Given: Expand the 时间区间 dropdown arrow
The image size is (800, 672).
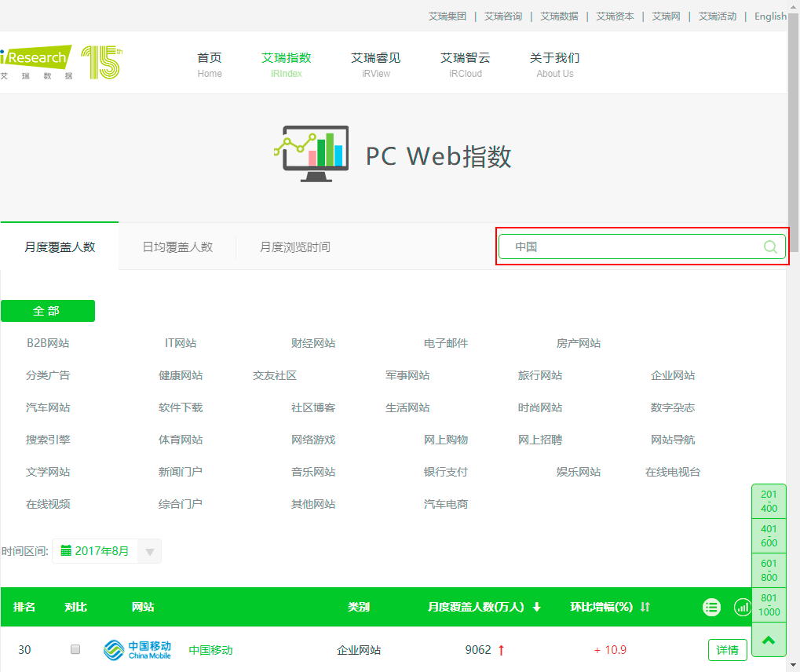Looking at the screenshot, I should click(x=149, y=551).
